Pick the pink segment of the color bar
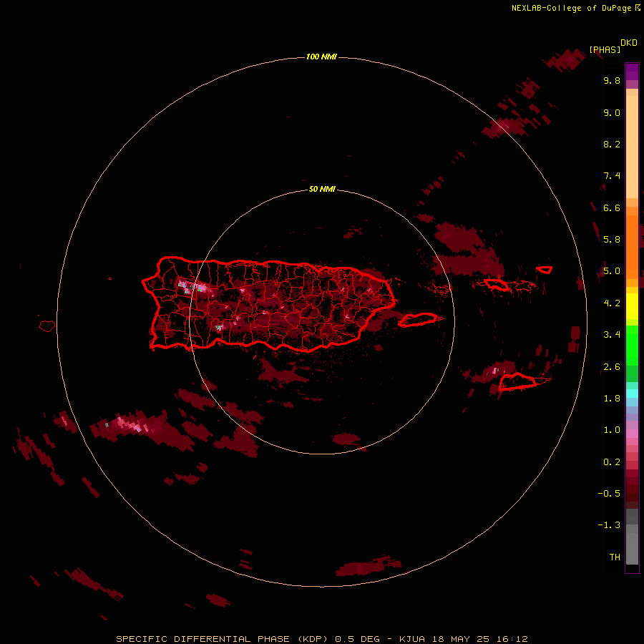 pos(632,434)
